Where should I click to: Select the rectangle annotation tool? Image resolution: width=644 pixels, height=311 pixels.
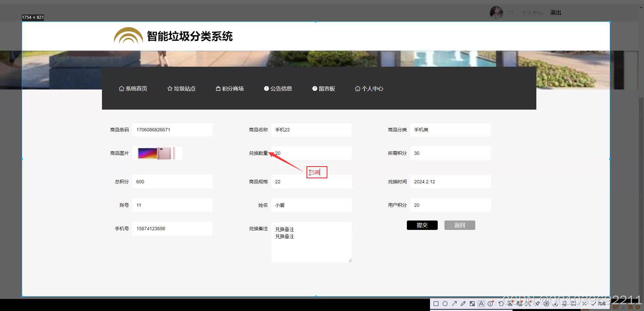(x=436, y=303)
